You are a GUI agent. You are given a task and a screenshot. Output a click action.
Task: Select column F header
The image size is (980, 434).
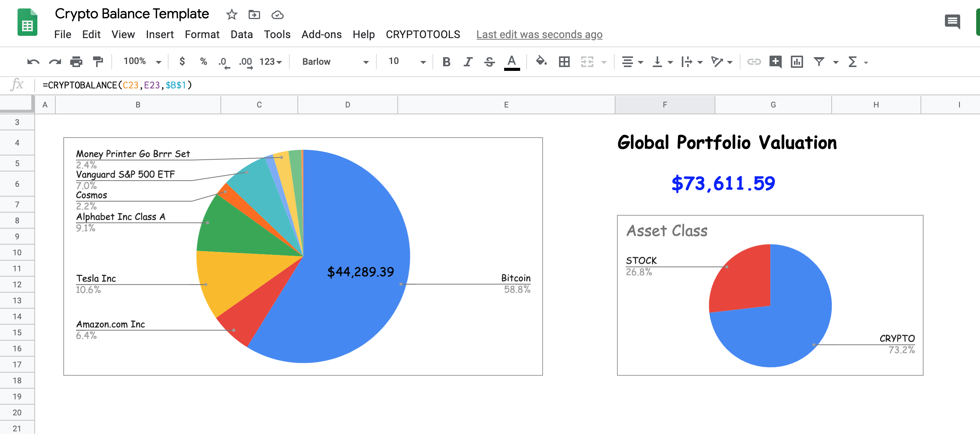click(x=665, y=105)
